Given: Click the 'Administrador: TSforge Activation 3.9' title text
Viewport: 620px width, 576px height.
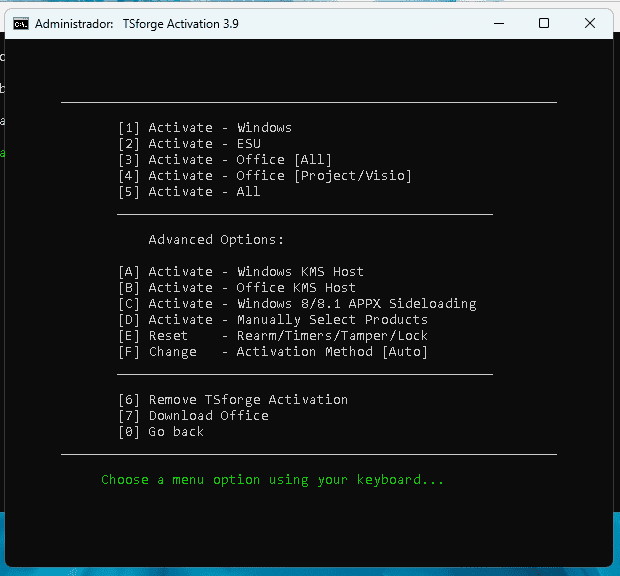Looking at the screenshot, I should [x=136, y=23].
